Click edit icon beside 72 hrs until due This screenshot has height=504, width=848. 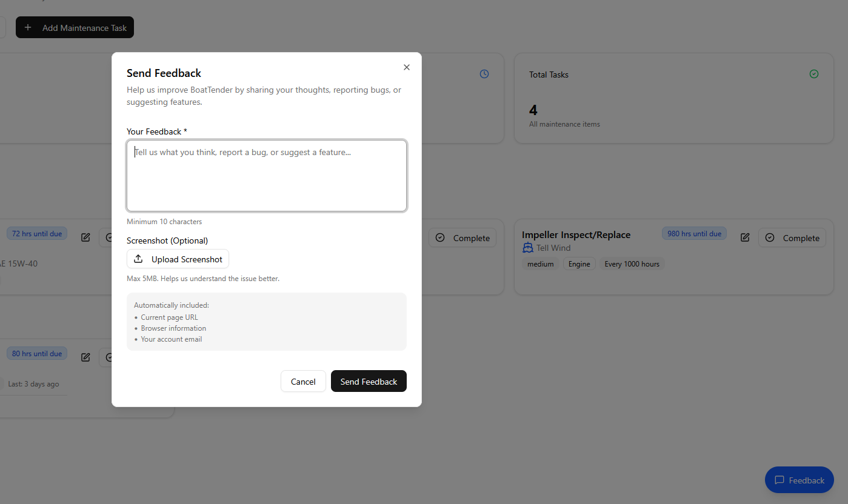[x=85, y=238]
